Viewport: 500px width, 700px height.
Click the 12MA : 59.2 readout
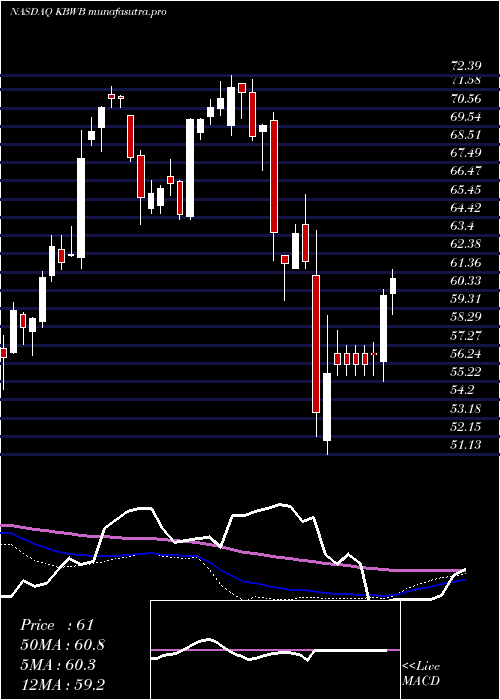tap(63, 684)
